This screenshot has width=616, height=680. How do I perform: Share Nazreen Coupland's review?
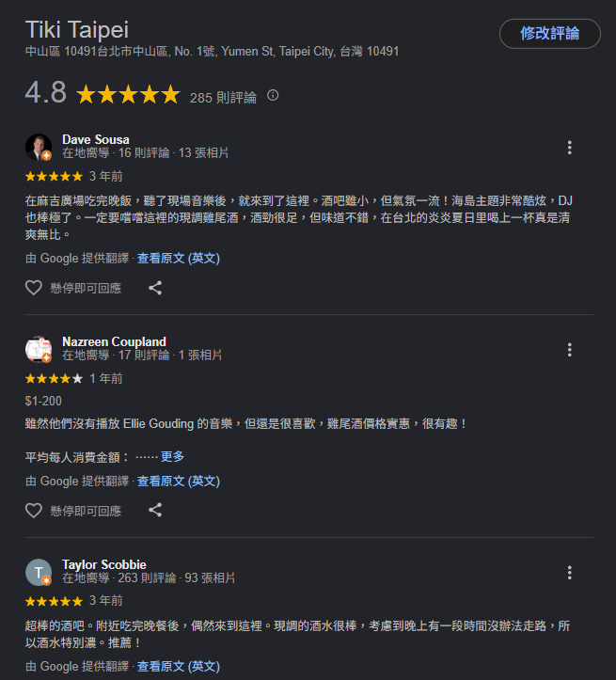(x=155, y=510)
